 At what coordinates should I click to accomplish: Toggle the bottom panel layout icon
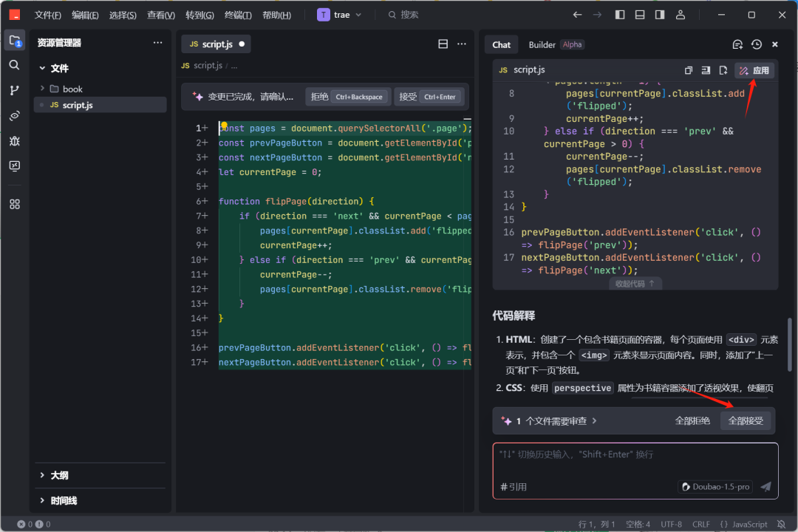coord(640,15)
